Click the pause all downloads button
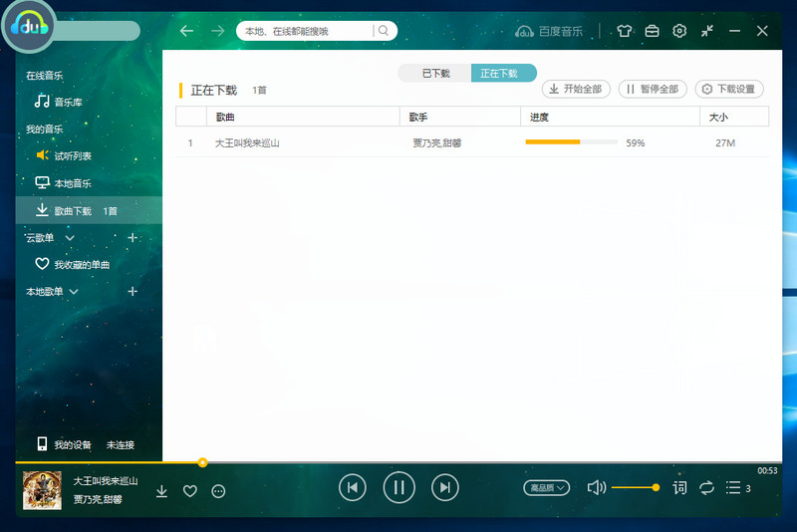This screenshot has width=797, height=532. click(x=653, y=89)
